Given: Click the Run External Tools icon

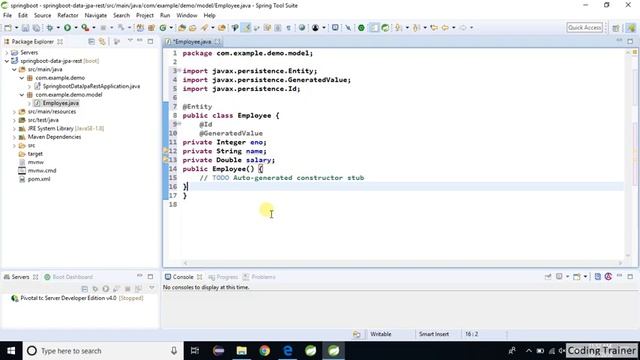Looking at the screenshot, I should coord(85,28).
